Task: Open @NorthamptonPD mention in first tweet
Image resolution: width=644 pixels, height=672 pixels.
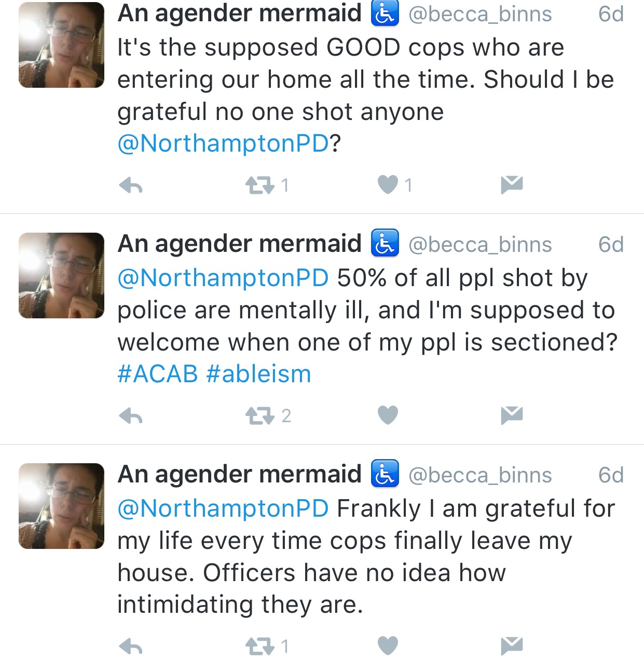Action: click(x=223, y=143)
